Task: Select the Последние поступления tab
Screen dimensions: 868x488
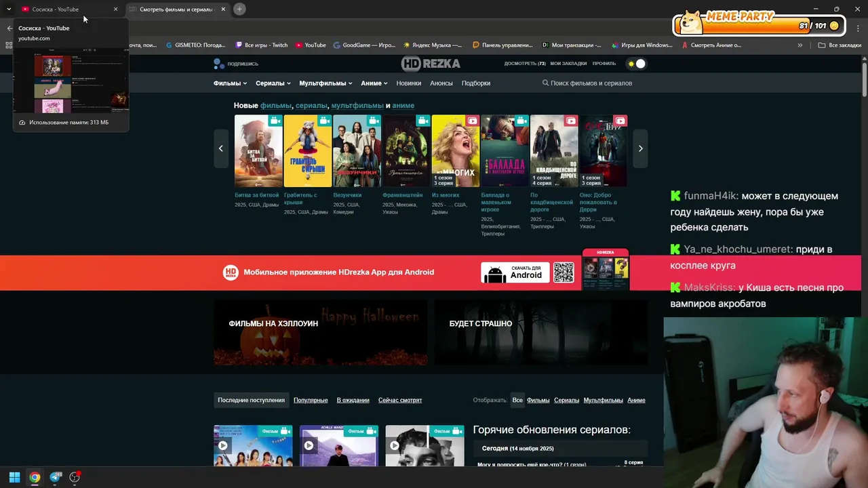Action: [x=251, y=401]
